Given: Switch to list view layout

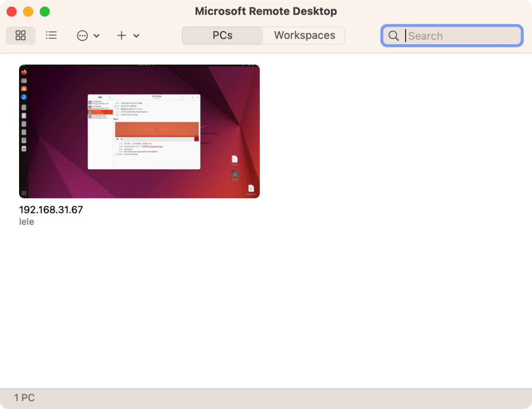Looking at the screenshot, I should click(x=51, y=35).
